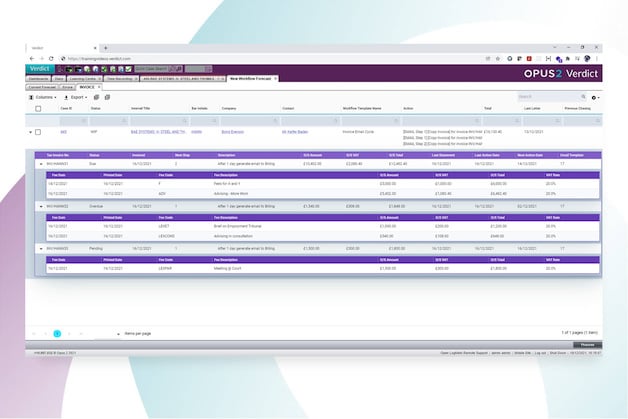The height and width of the screenshot is (419, 628).
Task: Open Time Recording tab
Action: pyautogui.click(x=119, y=79)
